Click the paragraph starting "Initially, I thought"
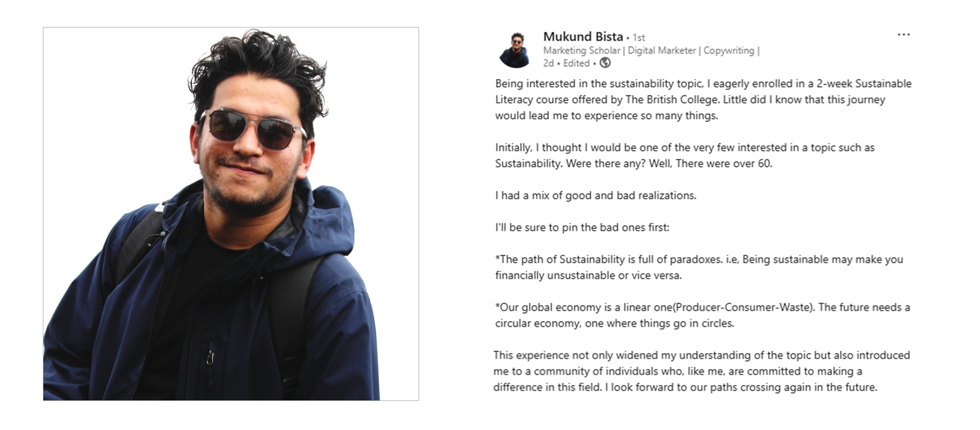This screenshot has width=980, height=430. (x=684, y=156)
